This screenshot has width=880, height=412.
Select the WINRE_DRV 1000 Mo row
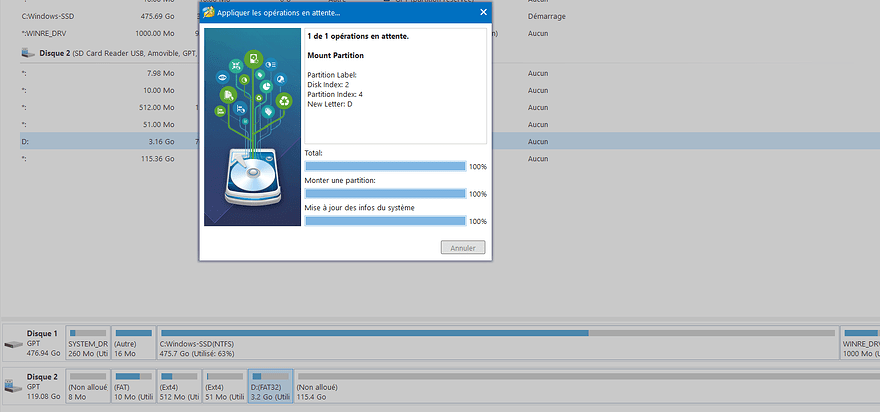click(x=100, y=33)
